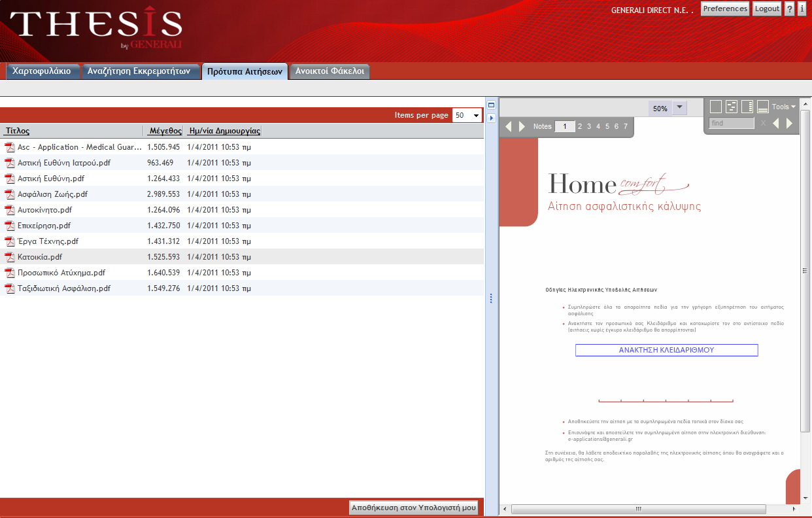Click the horizontal scrollbar left arrow

click(504, 509)
